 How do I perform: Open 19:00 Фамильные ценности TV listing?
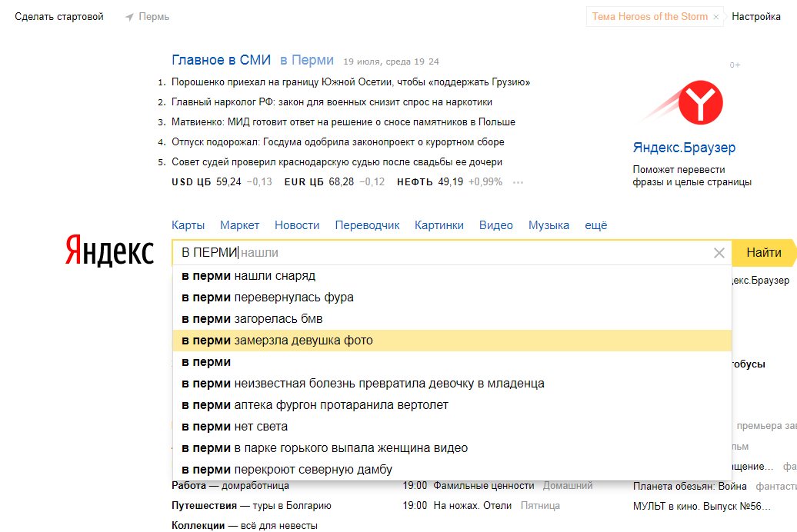[x=469, y=486]
